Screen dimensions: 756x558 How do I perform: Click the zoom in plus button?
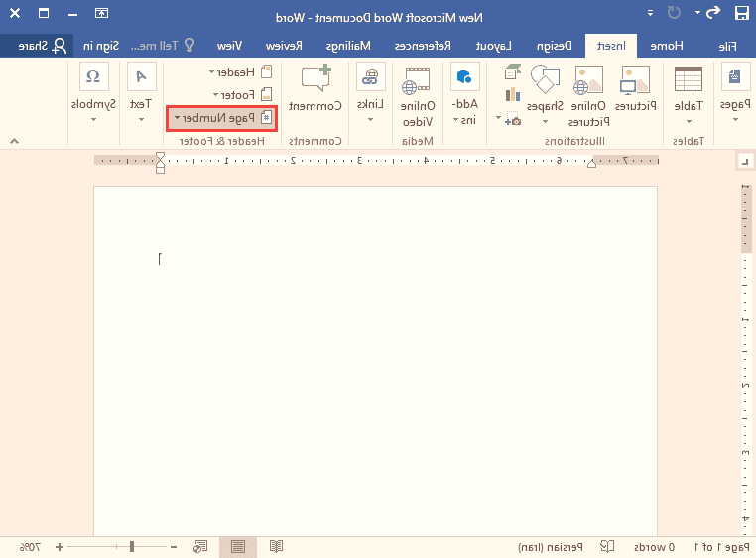(59, 547)
